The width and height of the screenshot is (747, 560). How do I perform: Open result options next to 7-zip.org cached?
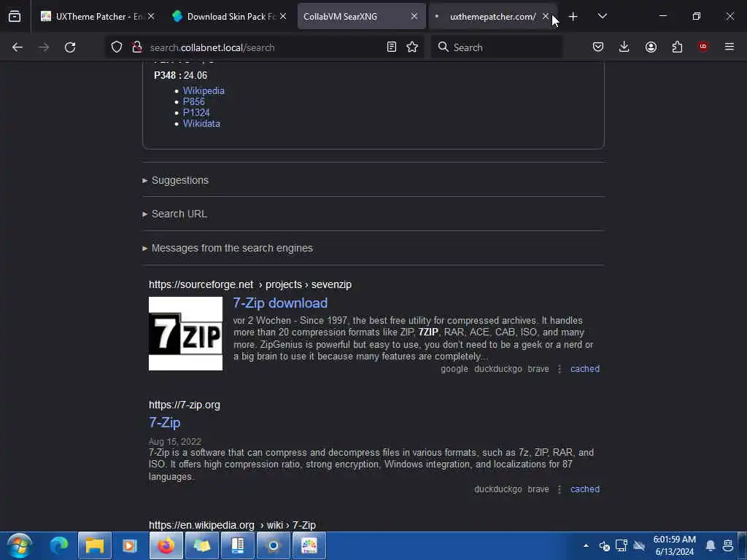click(560, 489)
